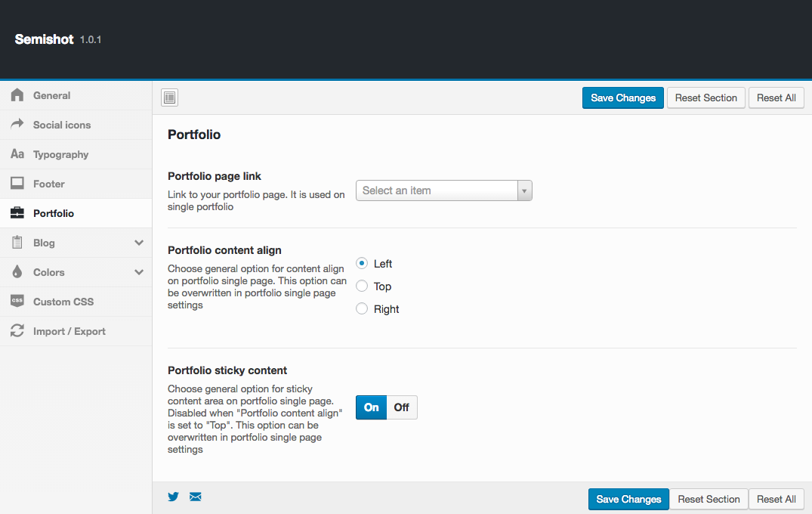Expand the Blog section chevron
812x514 pixels.
(139, 243)
